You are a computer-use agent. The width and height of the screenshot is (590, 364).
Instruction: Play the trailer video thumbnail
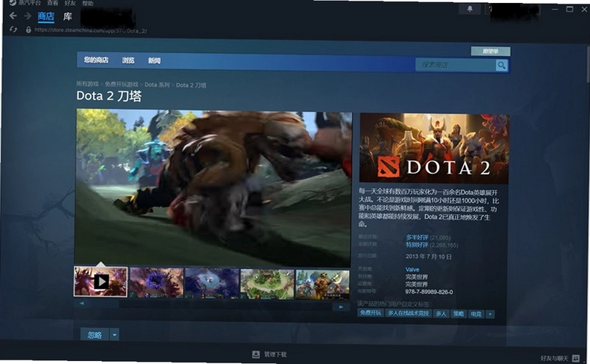(101, 281)
